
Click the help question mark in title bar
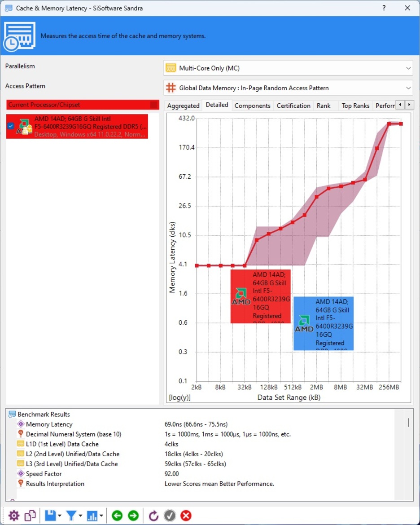pyautogui.click(x=384, y=8)
